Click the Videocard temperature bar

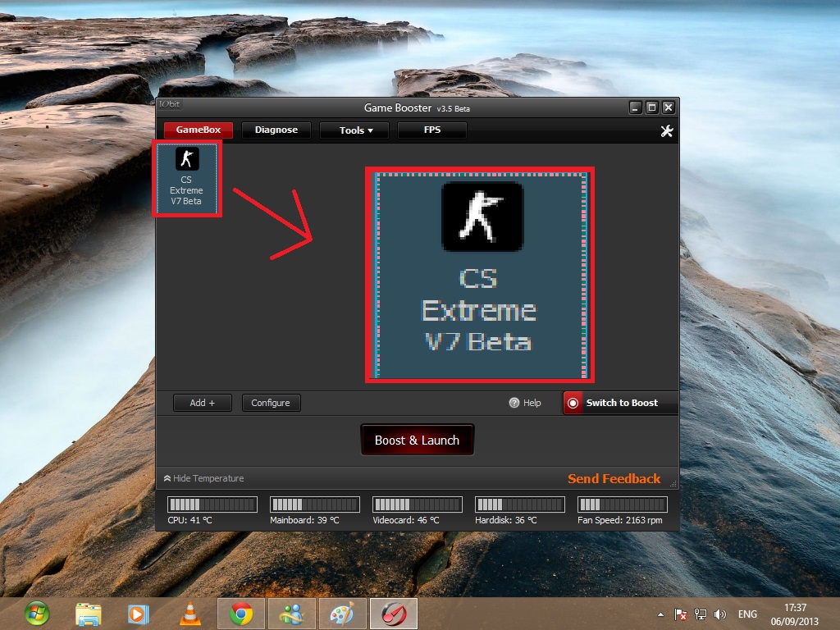coord(418,504)
